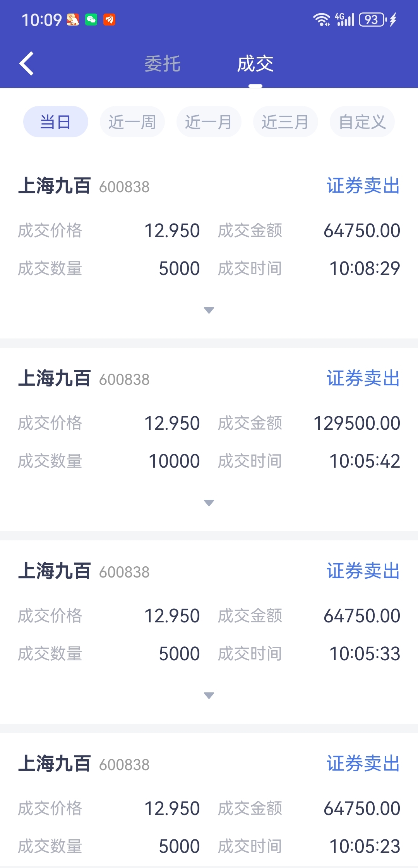Tap the first notification icon in status bar
This screenshot has width=418, height=868.
[73, 19]
